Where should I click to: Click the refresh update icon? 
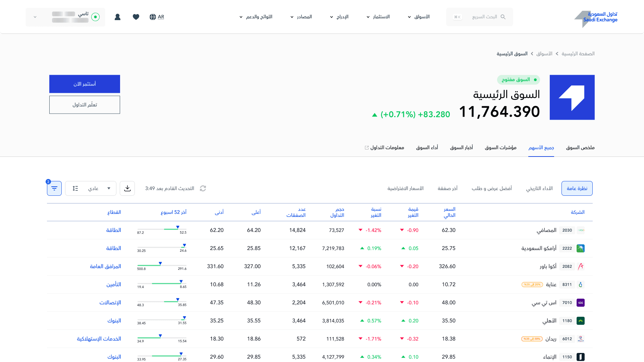coord(203,188)
